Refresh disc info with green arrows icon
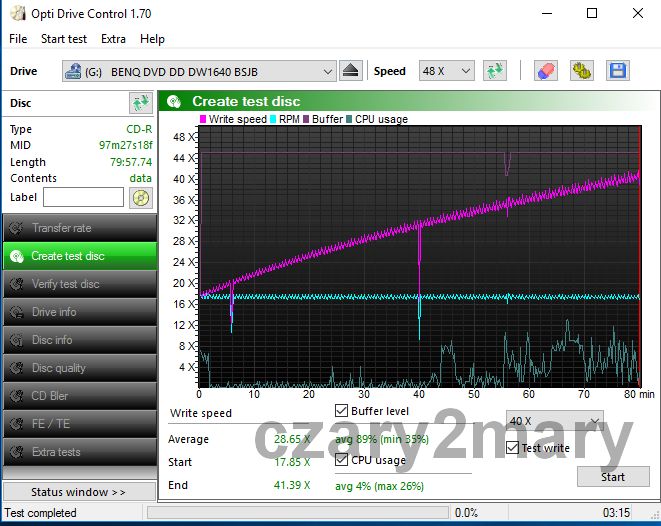The width and height of the screenshot is (661, 526). (x=140, y=103)
